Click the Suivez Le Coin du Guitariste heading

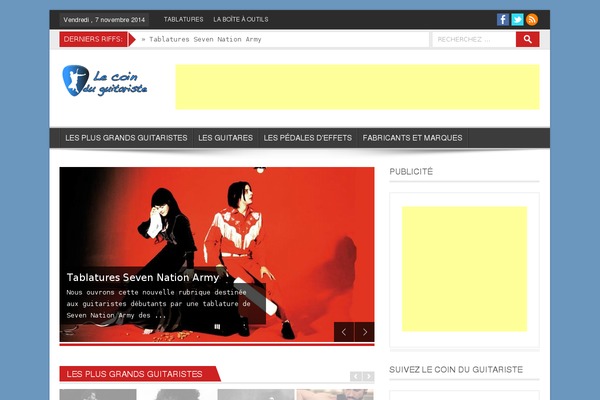(x=456, y=370)
